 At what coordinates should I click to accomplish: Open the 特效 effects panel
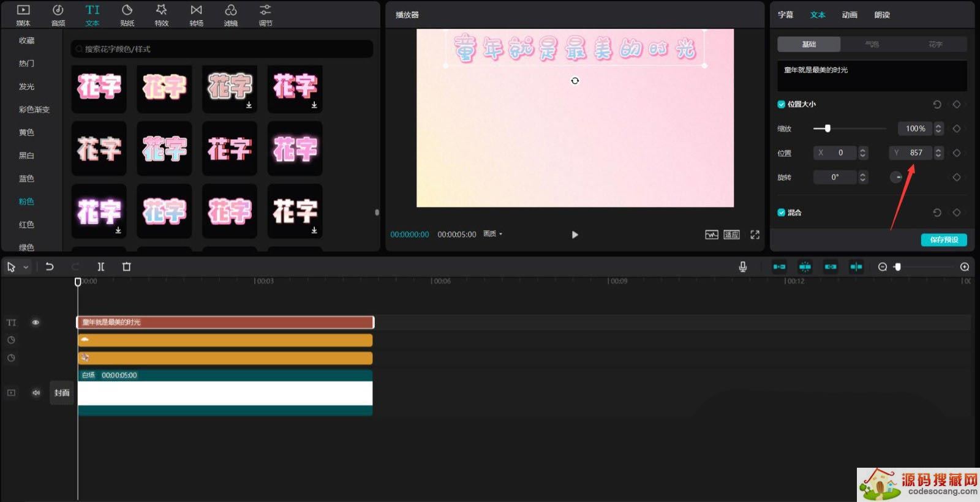pos(162,15)
